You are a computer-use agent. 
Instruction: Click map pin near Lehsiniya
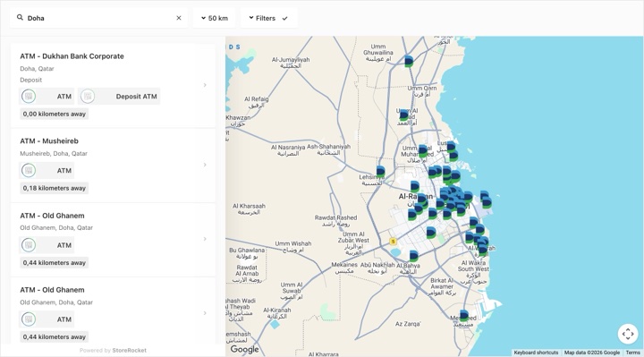(380, 172)
